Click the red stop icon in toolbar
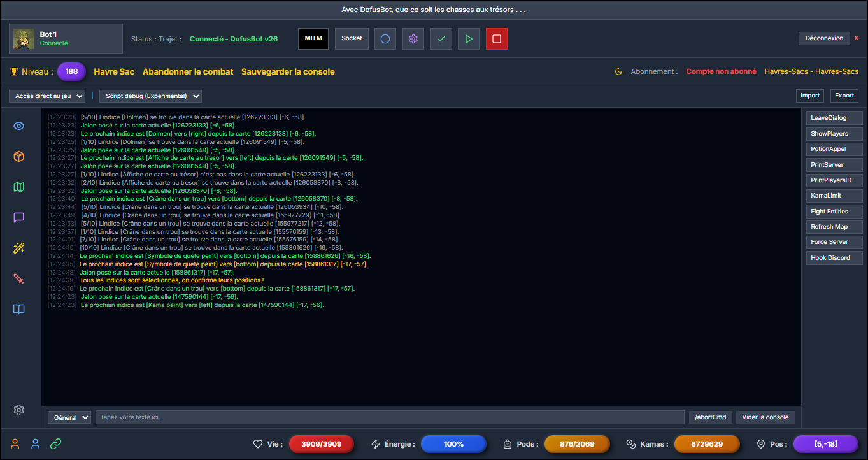 click(x=496, y=39)
